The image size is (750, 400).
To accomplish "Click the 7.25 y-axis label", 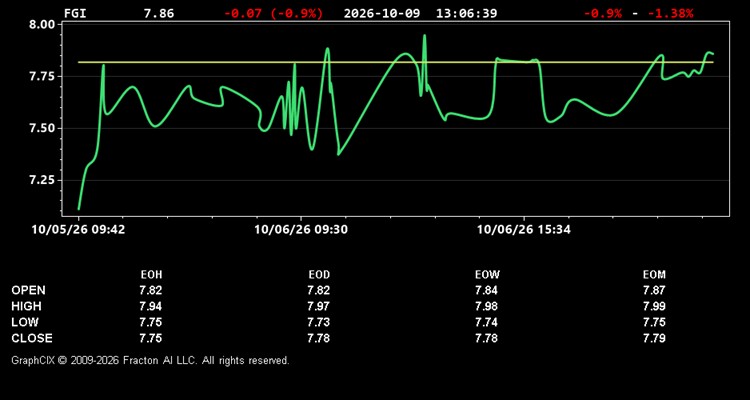I will (x=44, y=180).
